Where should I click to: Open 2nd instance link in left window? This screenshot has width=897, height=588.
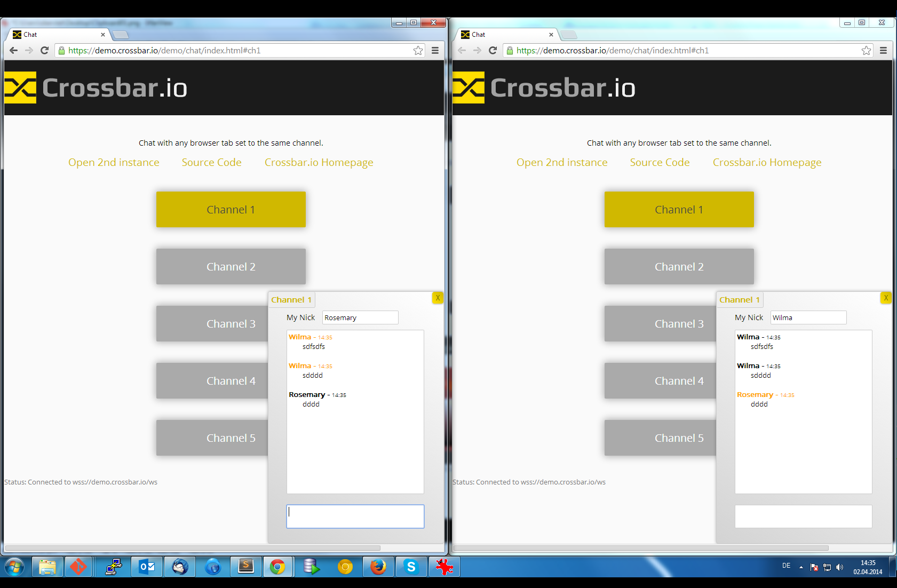pyautogui.click(x=114, y=162)
